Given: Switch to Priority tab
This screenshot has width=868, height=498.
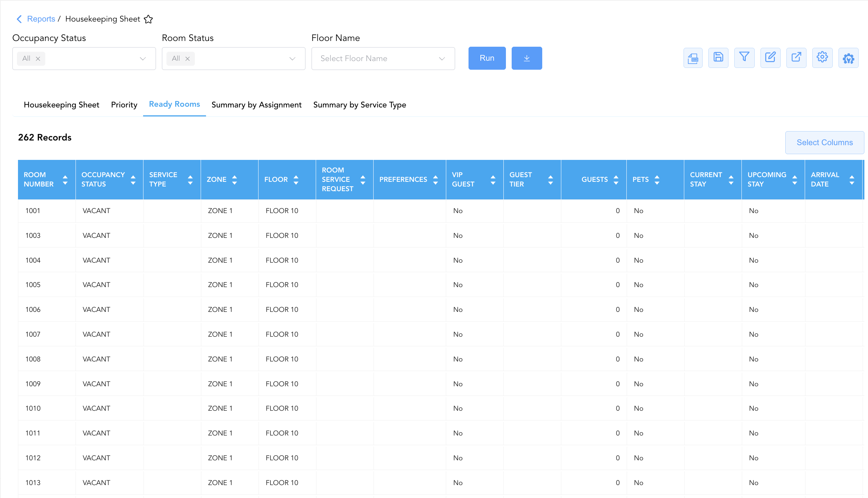Looking at the screenshot, I should coord(124,105).
